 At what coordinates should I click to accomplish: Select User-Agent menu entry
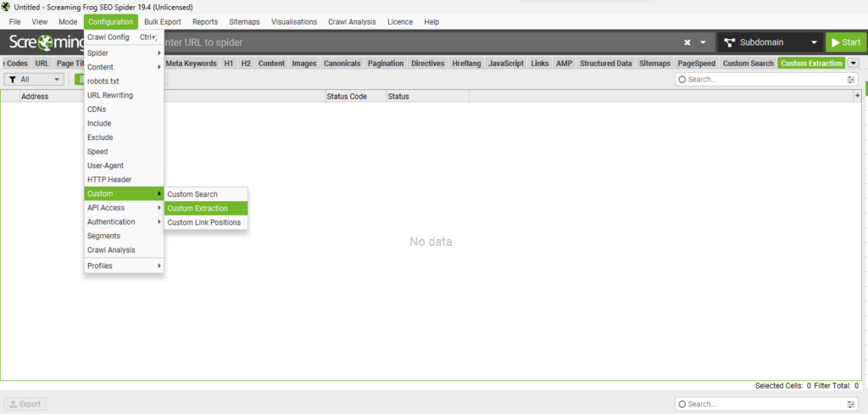[x=124, y=165]
